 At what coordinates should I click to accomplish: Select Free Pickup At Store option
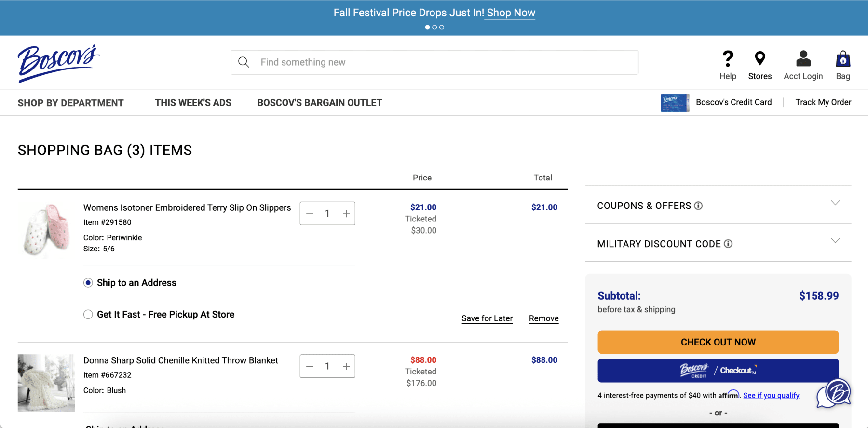coord(88,315)
